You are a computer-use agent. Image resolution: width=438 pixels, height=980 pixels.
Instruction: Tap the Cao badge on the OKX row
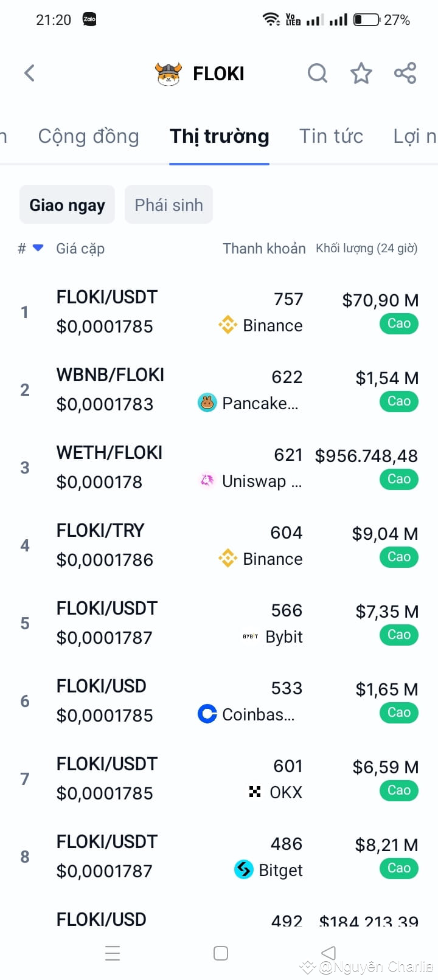point(399,790)
